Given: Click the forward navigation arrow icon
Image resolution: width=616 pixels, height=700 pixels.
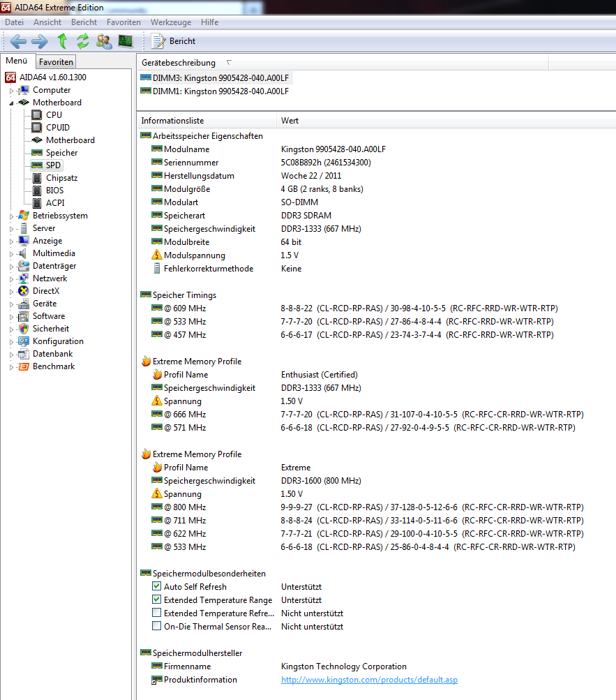Looking at the screenshot, I should [39, 41].
